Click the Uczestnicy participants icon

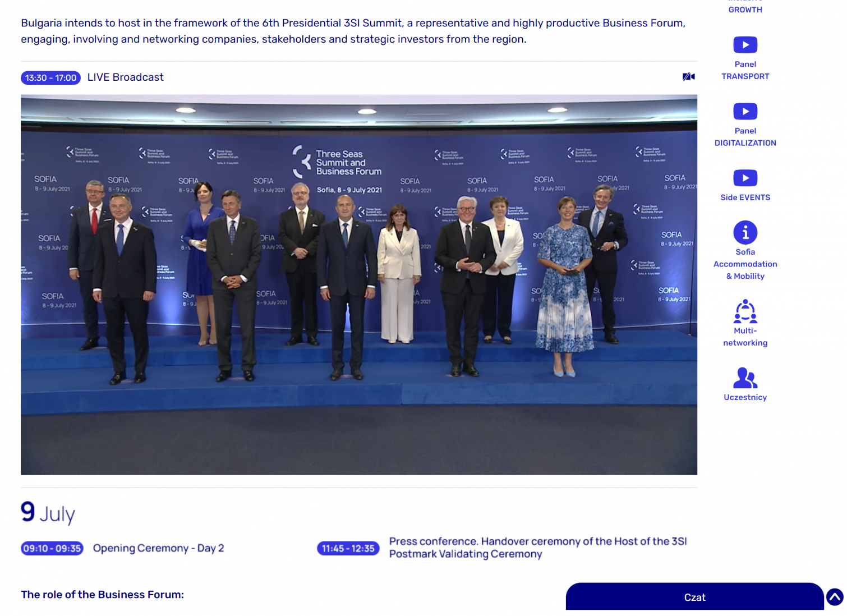[x=745, y=378]
